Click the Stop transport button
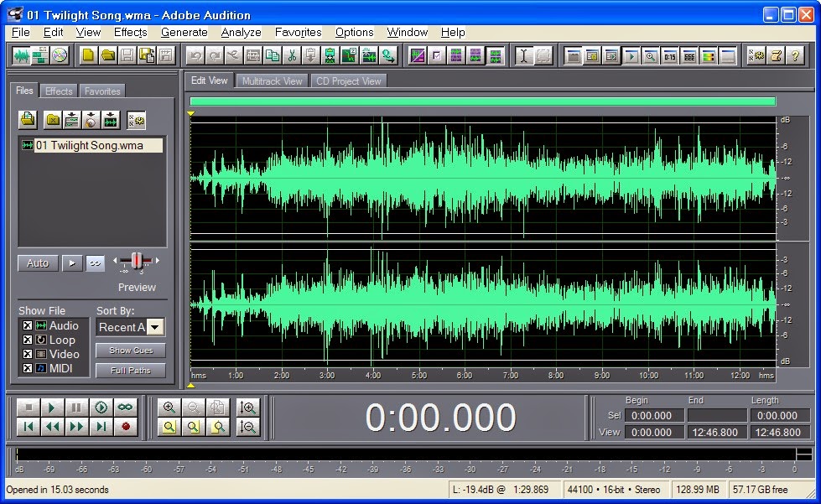Viewport: 821px width, 504px height. pos(29,408)
